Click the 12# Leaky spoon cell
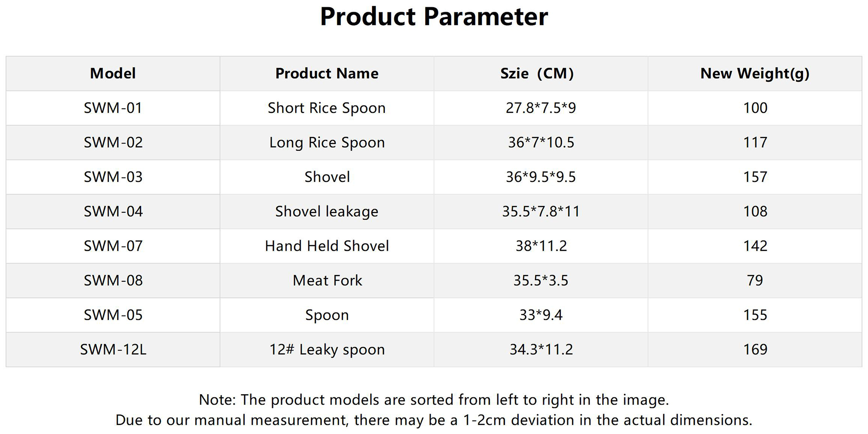Image resolution: width=868 pixels, height=434 pixels. 327,350
